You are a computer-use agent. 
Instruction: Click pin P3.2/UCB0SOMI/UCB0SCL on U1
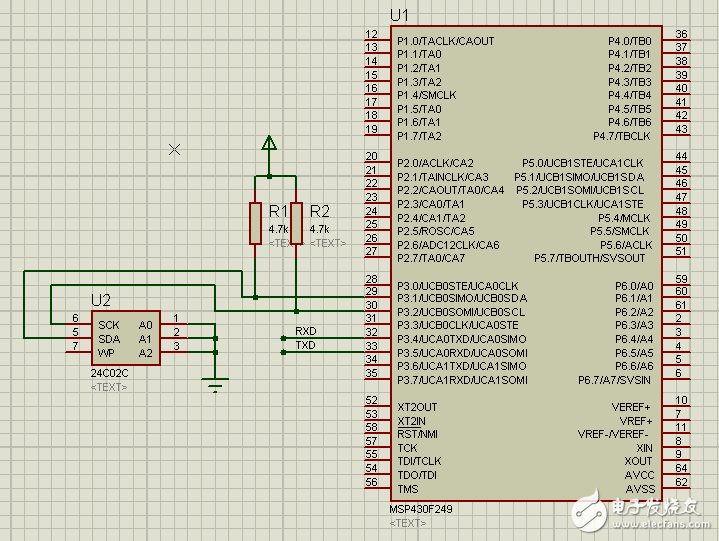(x=461, y=312)
